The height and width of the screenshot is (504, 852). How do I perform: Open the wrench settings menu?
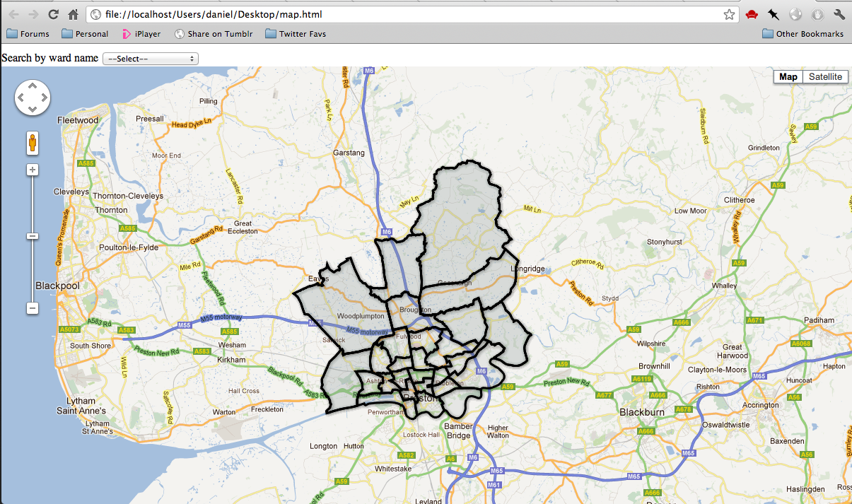[x=839, y=14]
